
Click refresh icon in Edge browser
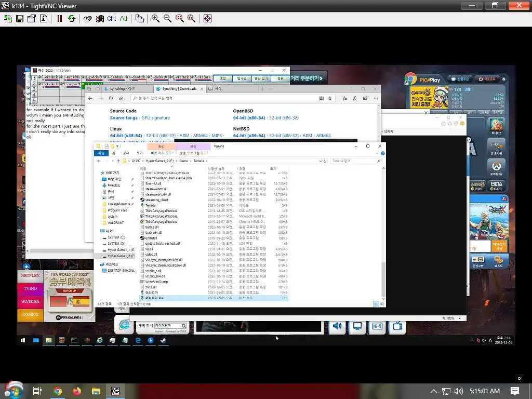click(111, 98)
